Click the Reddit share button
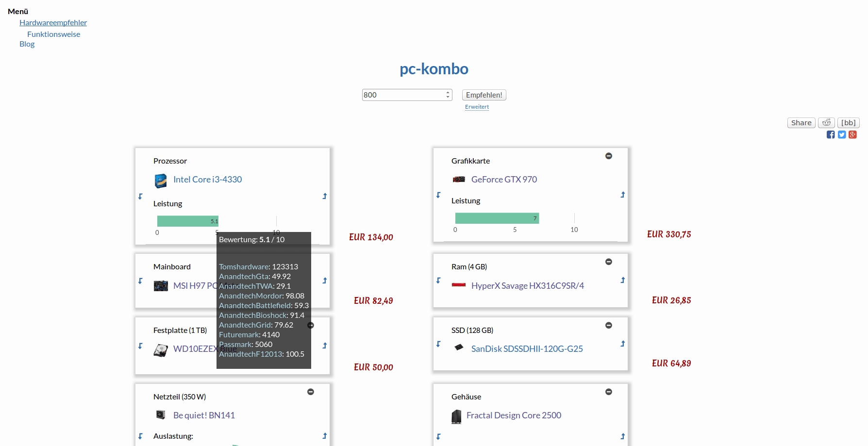This screenshot has height=446, width=868. (826, 123)
